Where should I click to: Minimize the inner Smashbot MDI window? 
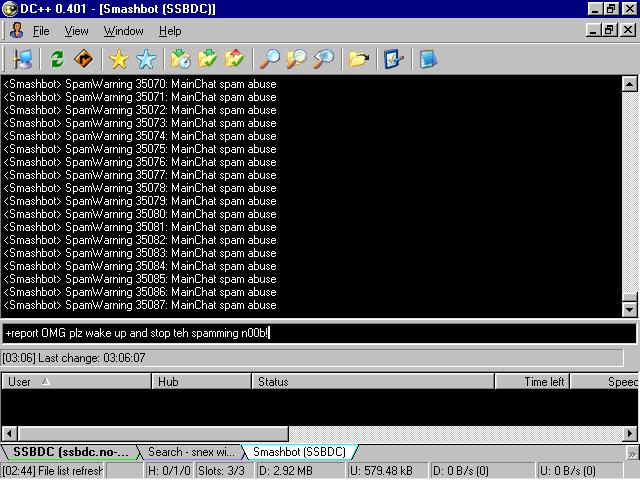coord(593,30)
